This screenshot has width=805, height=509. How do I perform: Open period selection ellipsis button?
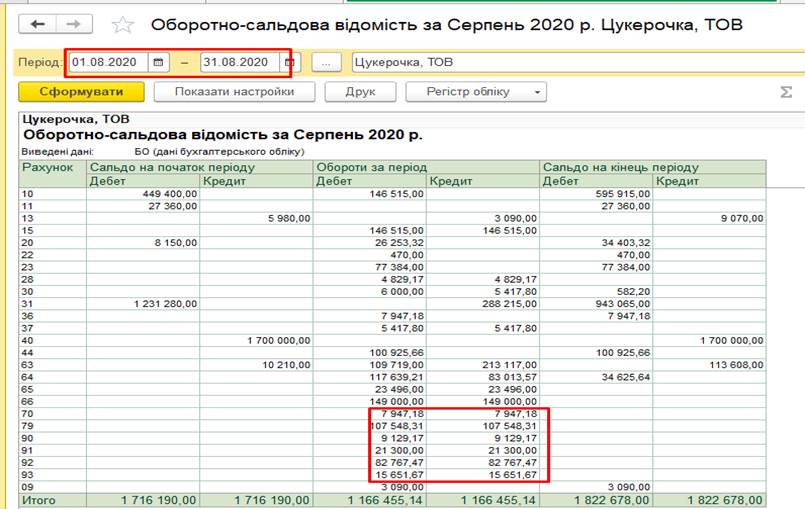(326, 63)
